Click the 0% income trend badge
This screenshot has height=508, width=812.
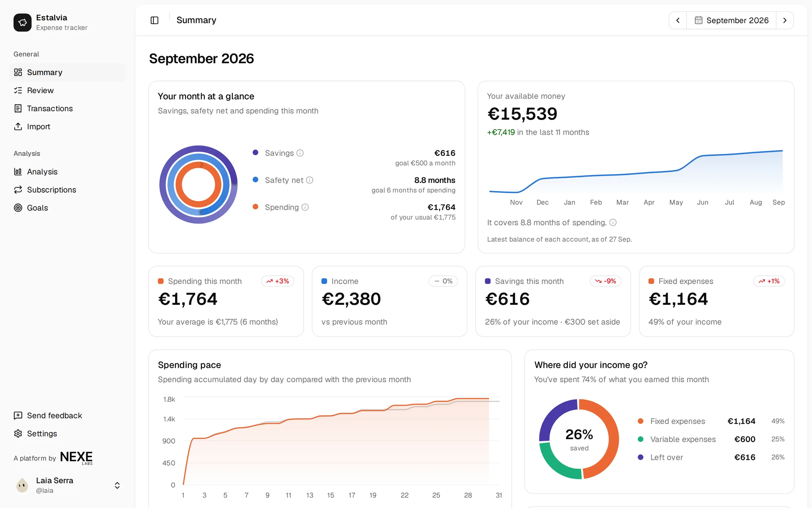(x=443, y=281)
